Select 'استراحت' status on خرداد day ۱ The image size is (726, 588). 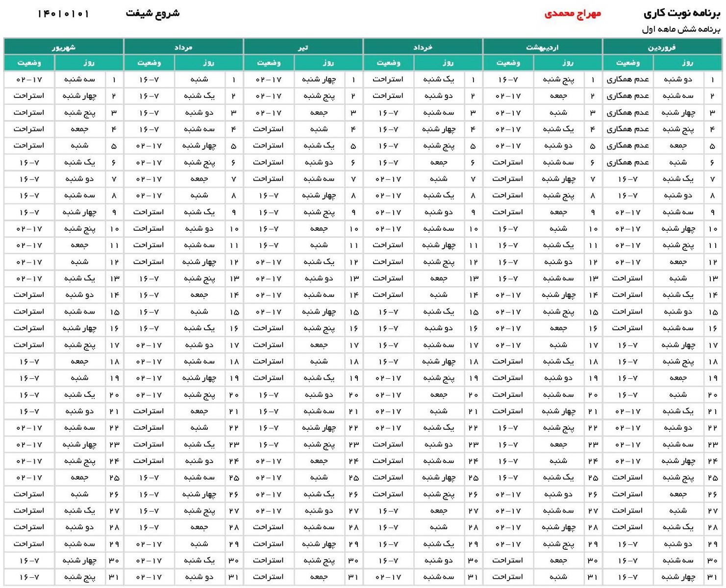click(388, 79)
